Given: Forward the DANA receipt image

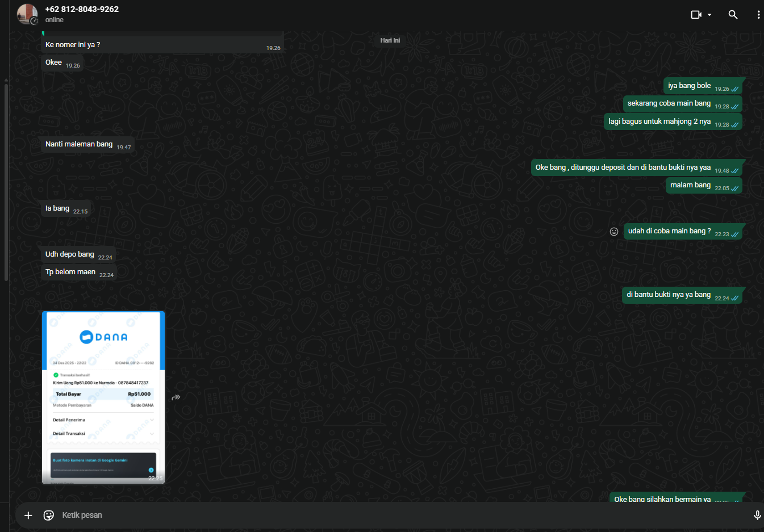Looking at the screenshot, I should (176, 397).
